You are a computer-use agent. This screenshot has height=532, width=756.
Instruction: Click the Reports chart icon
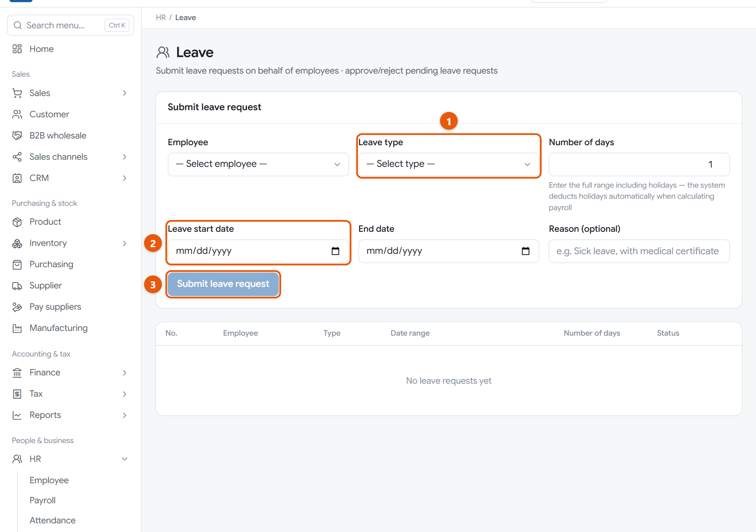coord(17,415)
